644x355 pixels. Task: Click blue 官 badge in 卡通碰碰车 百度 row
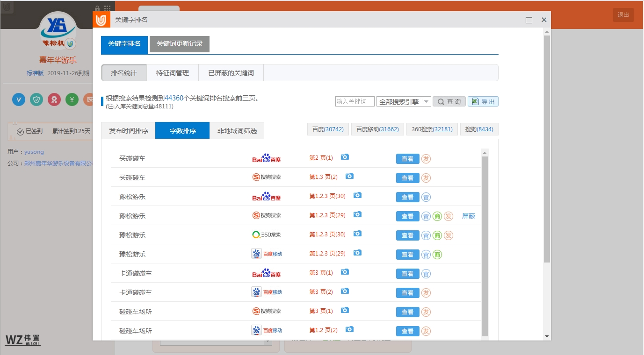426,274
